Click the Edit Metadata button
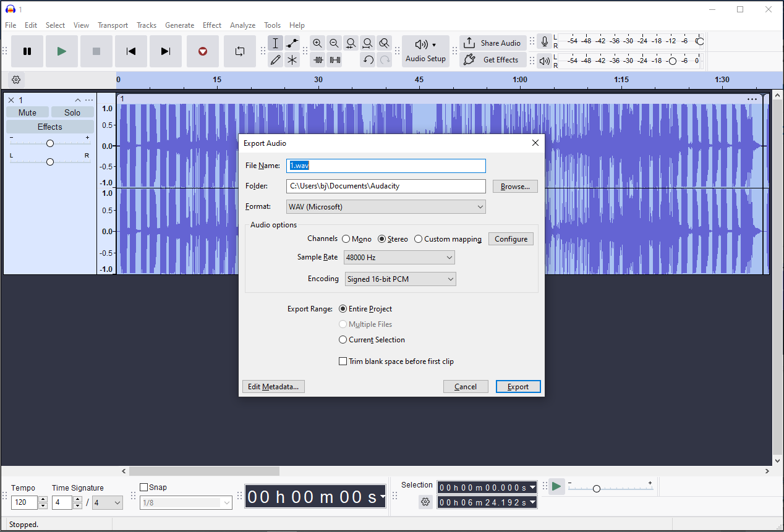This screenshot has height=532, width=784. (273, 386)
